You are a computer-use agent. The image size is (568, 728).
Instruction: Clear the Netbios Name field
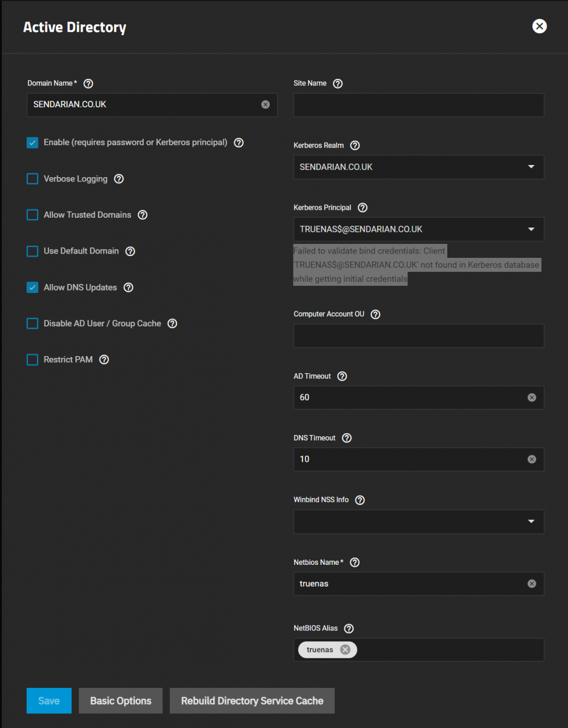532,584
